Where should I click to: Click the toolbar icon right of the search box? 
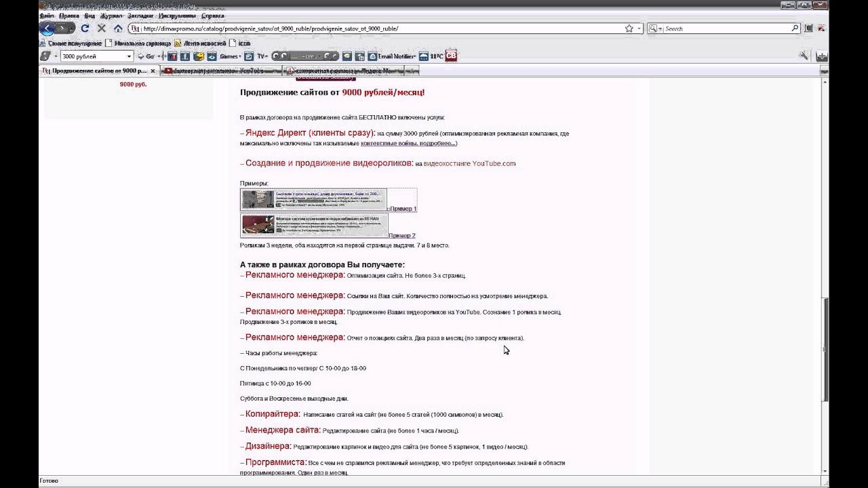click(809, 28)
